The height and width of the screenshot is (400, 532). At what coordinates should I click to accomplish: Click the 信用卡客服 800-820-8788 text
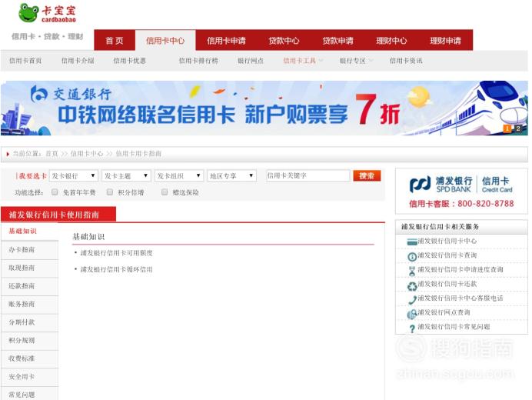click(x=461, y=204)
